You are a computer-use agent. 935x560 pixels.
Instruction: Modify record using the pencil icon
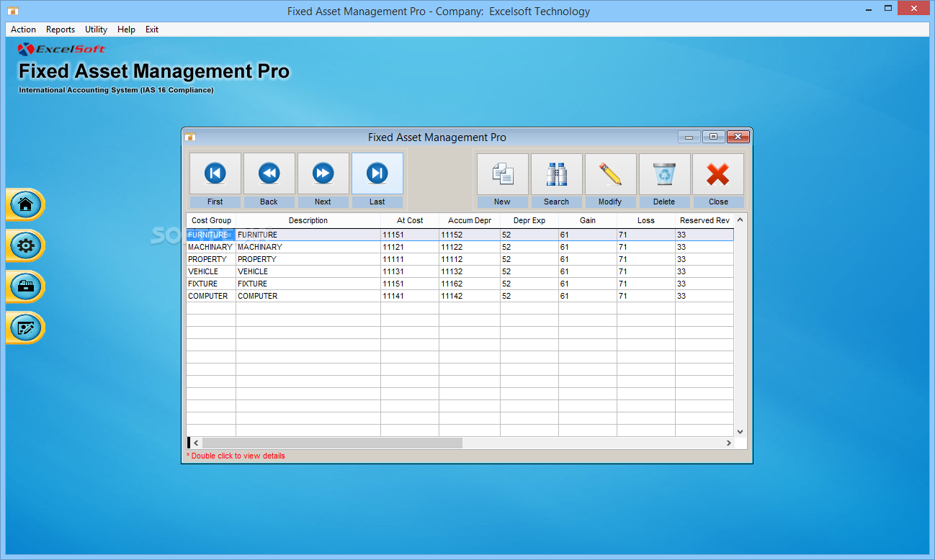click(x=610, y=173)
